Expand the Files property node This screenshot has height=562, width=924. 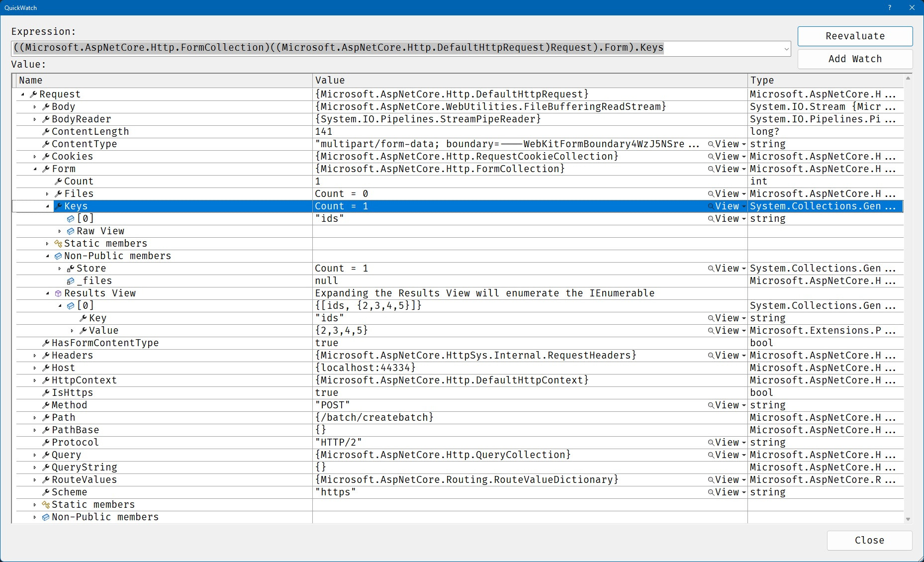coord(47,194)
